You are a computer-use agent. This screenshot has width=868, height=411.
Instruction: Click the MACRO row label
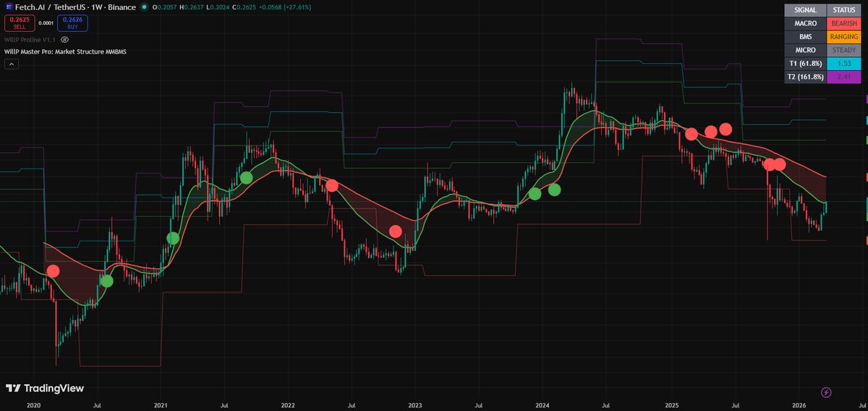pyautogui.click(x=805, y=23)
